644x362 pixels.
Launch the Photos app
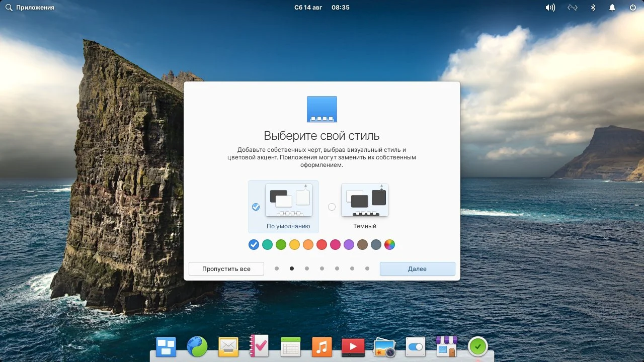click(x=384, y=346)
